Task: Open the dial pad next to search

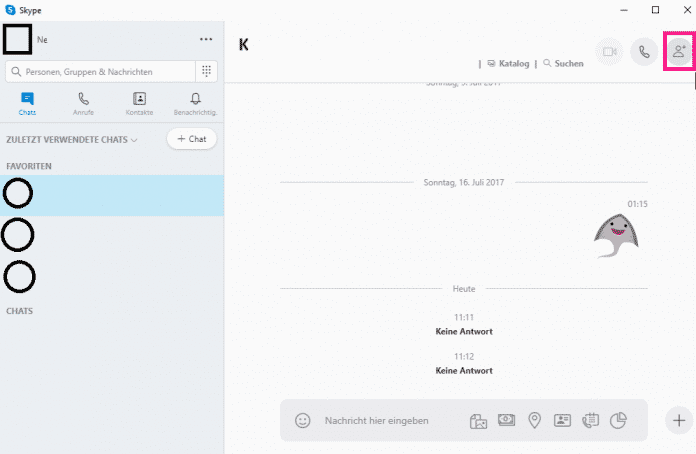Action: click(x=206, y=71)
